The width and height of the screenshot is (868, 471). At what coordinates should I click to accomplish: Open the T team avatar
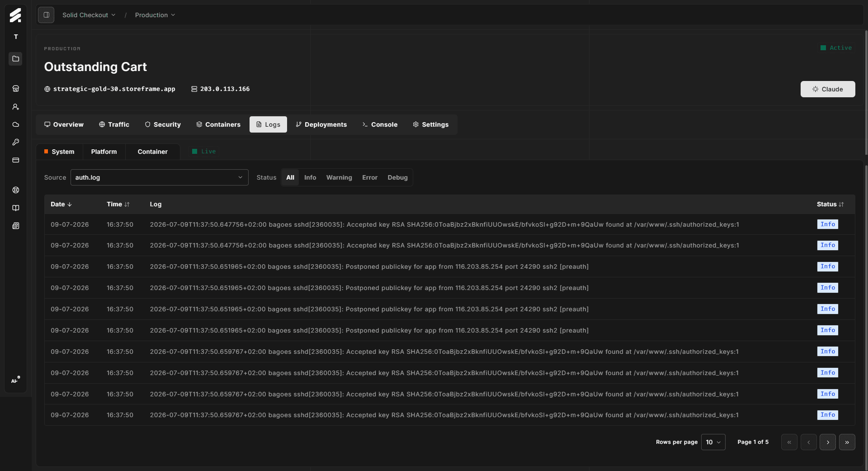click(x=16, y=37)
